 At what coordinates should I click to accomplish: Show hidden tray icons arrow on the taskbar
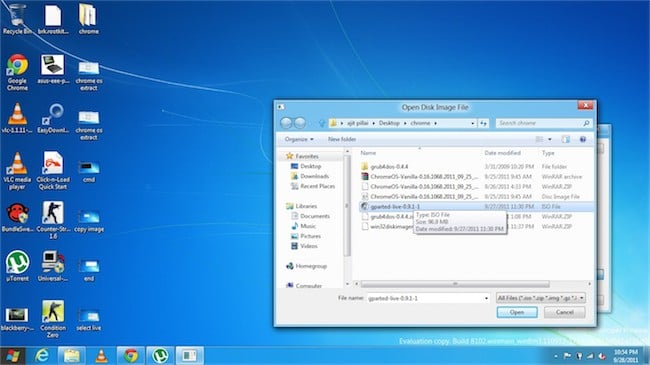(x=556, y=356)
